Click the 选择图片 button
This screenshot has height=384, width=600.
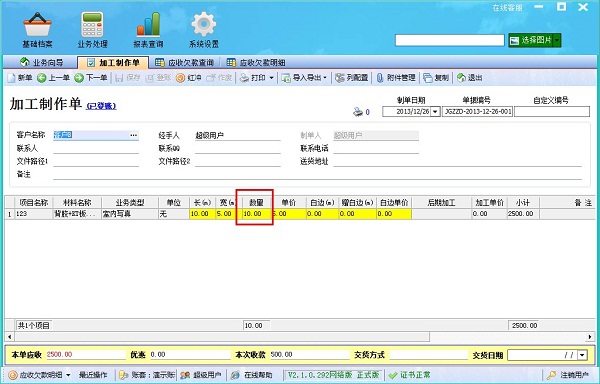(x=531, y=40)
